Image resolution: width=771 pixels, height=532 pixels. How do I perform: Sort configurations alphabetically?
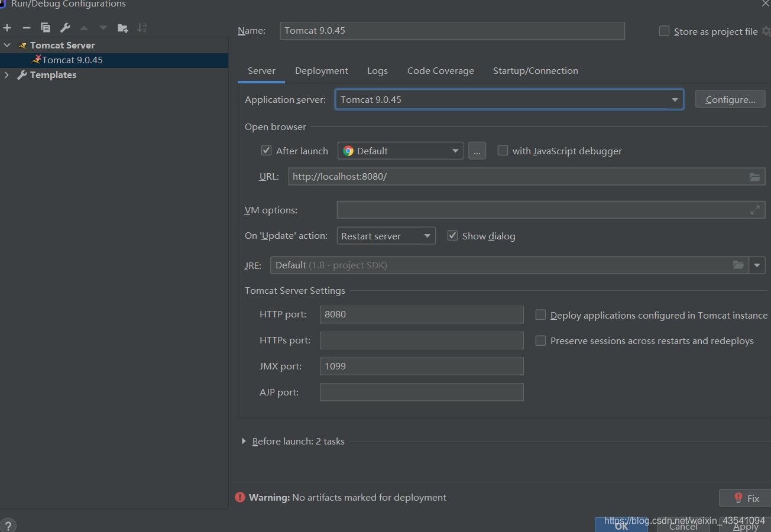[142, 28]
